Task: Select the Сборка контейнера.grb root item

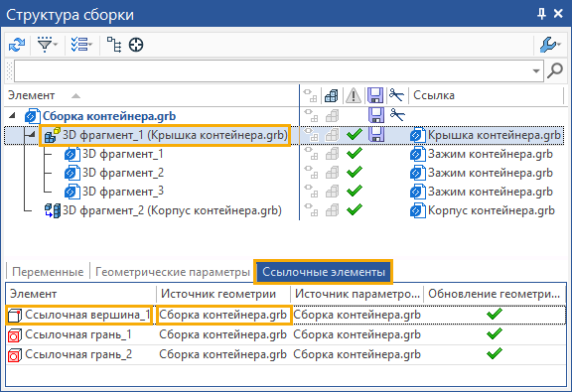Action: pos(109,116)
